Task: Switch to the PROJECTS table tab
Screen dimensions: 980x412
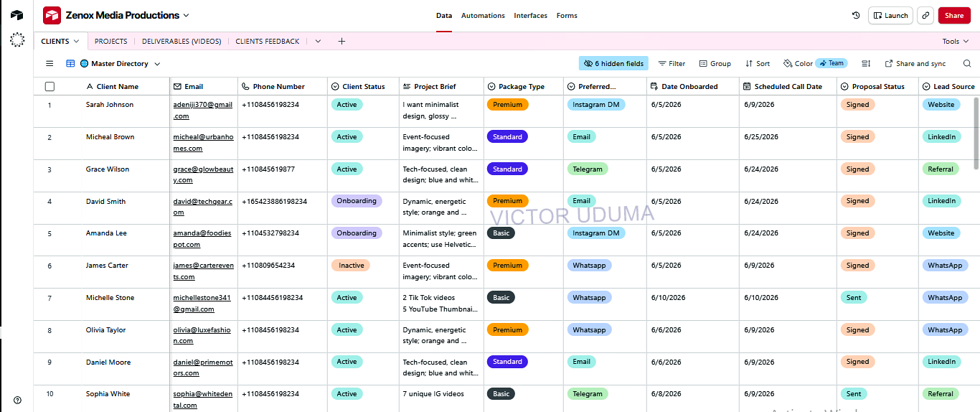Action: pos(111,42)
